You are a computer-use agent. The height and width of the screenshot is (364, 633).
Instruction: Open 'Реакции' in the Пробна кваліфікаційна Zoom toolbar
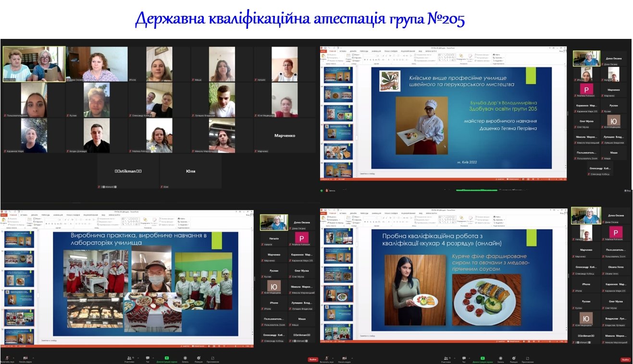[x=515, y=359]
